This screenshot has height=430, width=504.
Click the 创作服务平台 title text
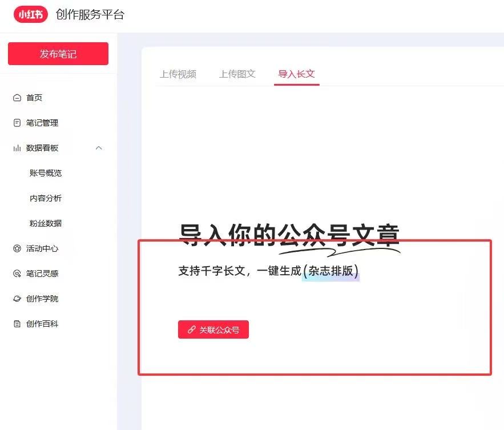[90, 14]
